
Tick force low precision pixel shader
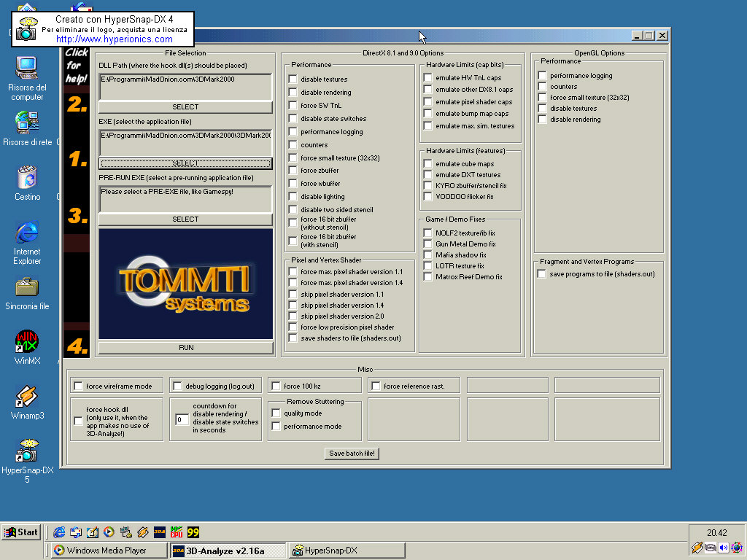click(x=293, y=327)
